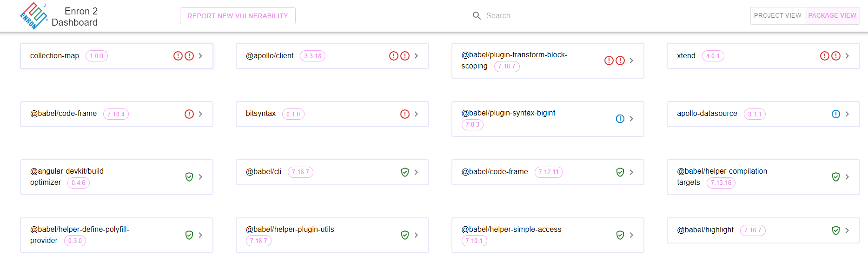Screen dimensions: 868x257
Task: Switch to Package View
Action: (x=832, y=16)
